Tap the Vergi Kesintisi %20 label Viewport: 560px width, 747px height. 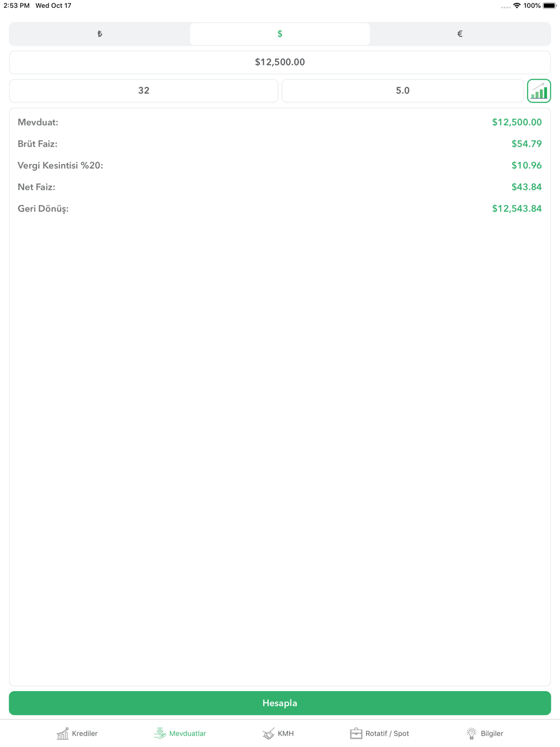(x=60, y=166)
